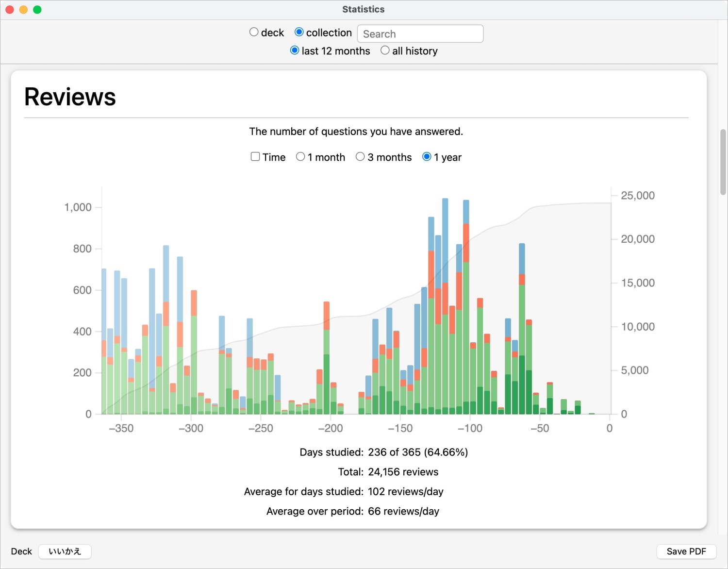Click the tall bar above -100 mark
728x569 pixels.
tap(466, 311)
